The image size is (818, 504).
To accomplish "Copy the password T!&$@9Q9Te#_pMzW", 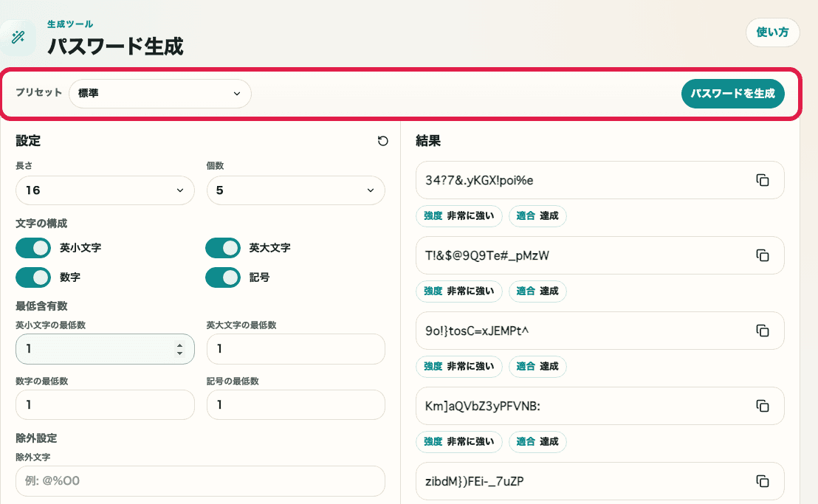I will point(762,255).
